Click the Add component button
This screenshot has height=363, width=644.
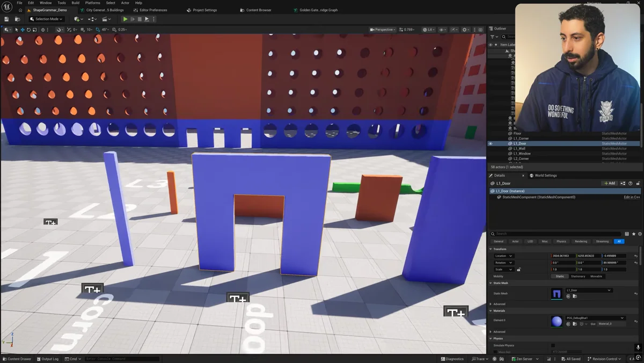tap(610, 183)
